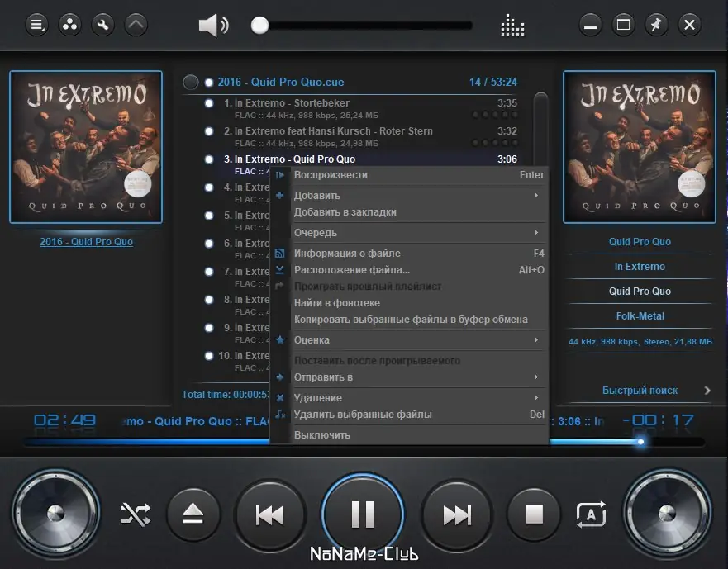Click the arrow icon beside Отправить в
The width and height of the screenshot is (728, 569).
click(279, 377)
